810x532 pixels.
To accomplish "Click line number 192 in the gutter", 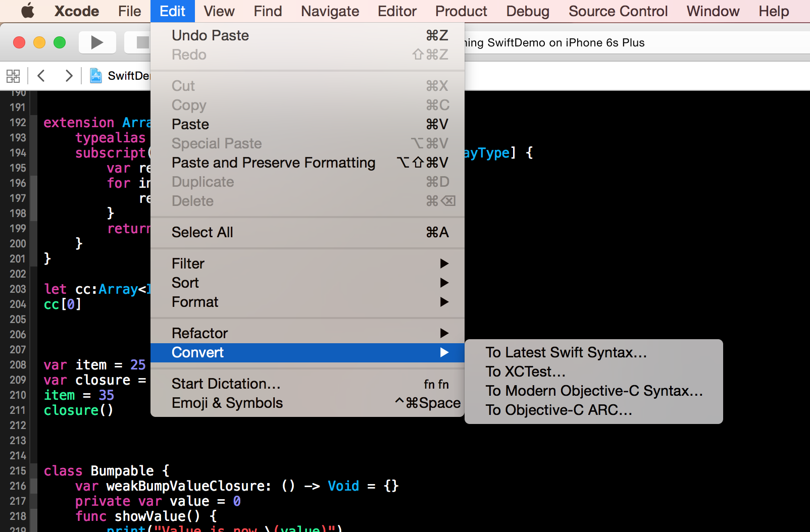I will [18, 122].
